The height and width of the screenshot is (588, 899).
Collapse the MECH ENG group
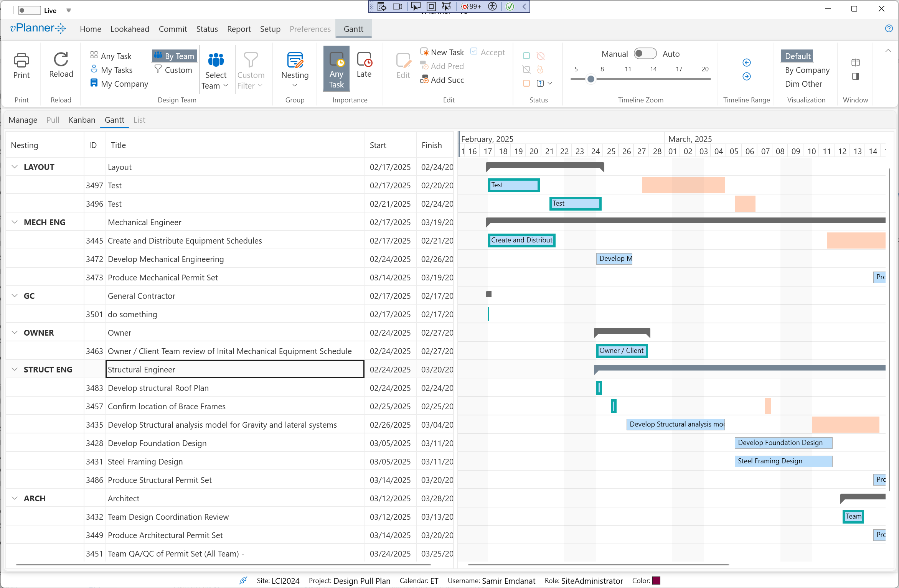click(x=15, y=222)
